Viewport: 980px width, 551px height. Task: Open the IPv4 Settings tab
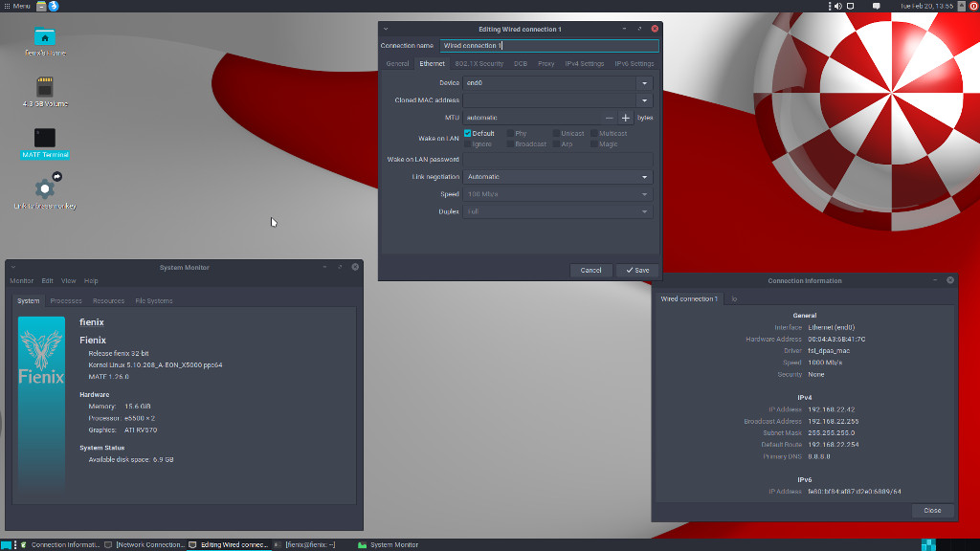[x=585, y=64]
